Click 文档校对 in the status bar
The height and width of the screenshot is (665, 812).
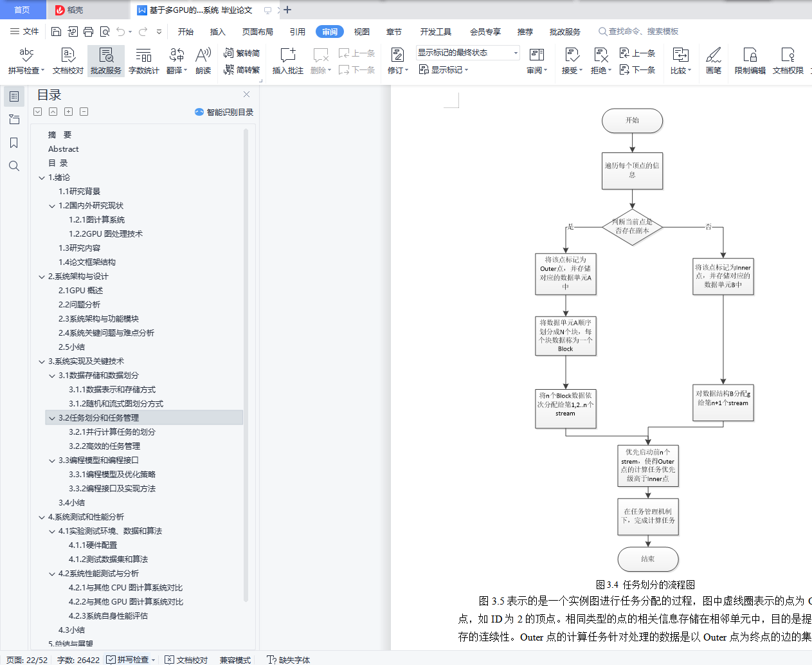[186, 660]
